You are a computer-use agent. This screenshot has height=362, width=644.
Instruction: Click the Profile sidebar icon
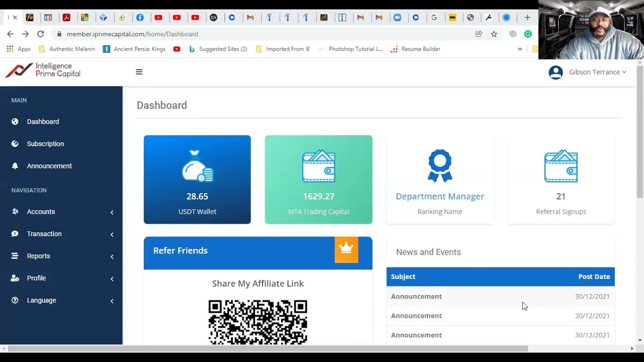tap(15, 278)
